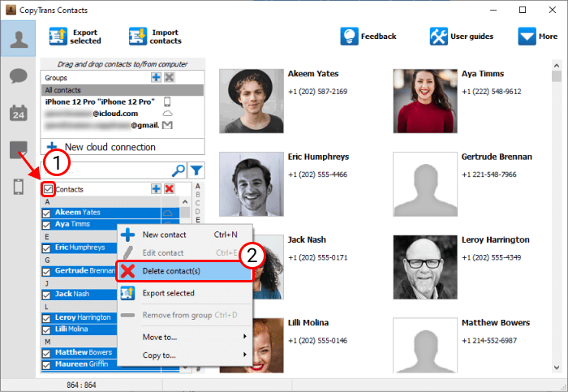Click the Jack Nash card name
Viewport: 568px width, 392px height.
click(307, 239)
